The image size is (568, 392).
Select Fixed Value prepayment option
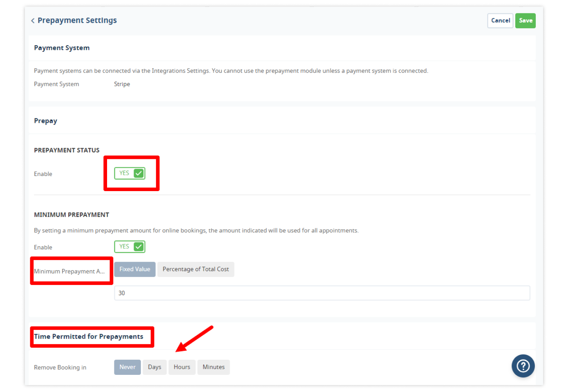[x=135, y=269]
